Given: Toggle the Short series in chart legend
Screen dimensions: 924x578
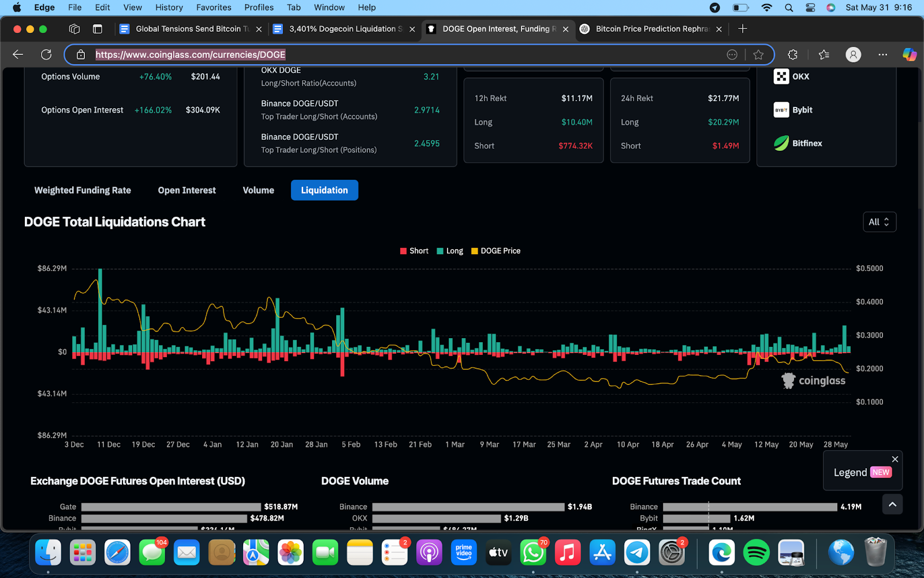Looking at the screenshot, I should click(414, 251).
